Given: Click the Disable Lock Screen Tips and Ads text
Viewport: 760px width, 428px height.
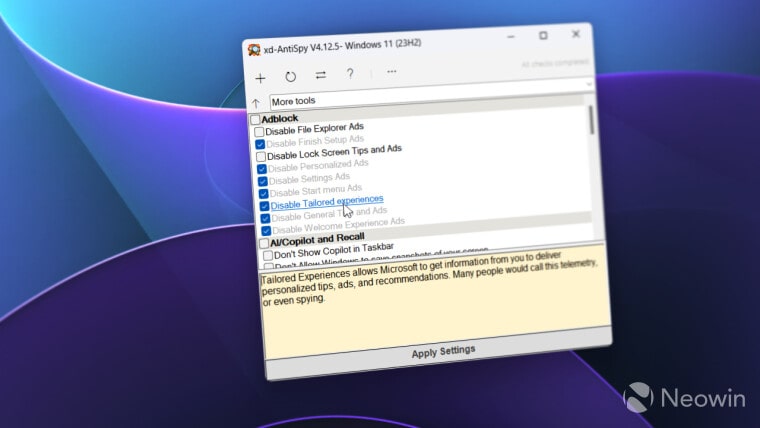Looking at the screenshot, I should [334, 152].
